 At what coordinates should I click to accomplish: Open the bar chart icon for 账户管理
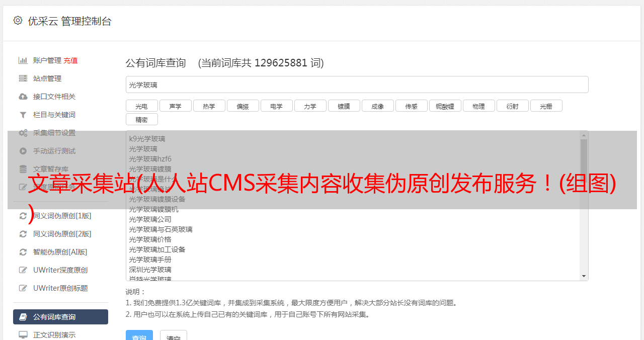(23, 60)
